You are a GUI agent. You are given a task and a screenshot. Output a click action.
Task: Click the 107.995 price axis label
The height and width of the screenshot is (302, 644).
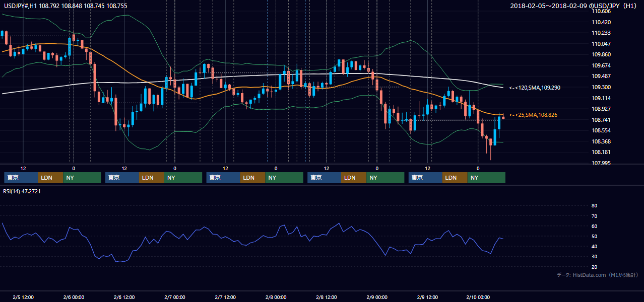[x=602, y=163]
